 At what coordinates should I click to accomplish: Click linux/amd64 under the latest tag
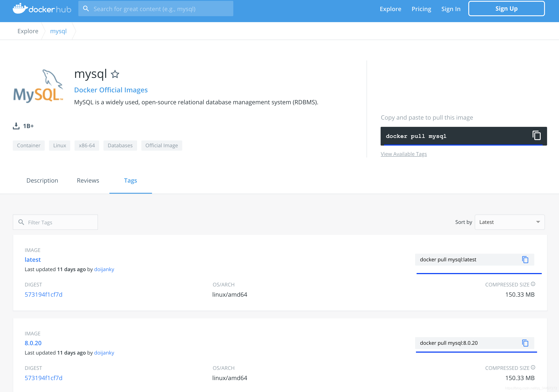pos(230,295)
